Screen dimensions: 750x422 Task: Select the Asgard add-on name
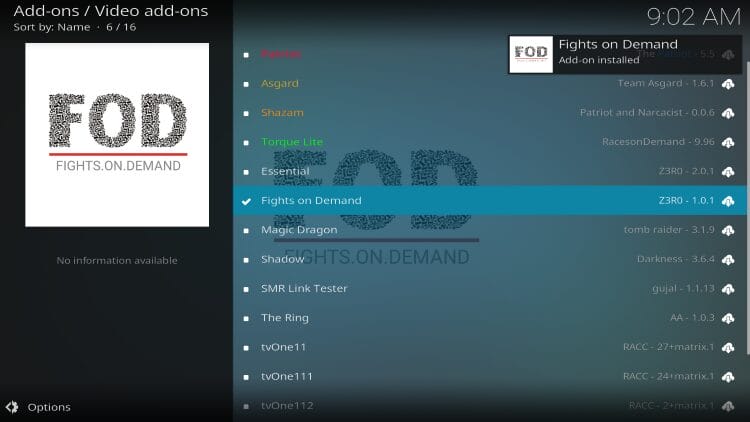tap(280, 83)
